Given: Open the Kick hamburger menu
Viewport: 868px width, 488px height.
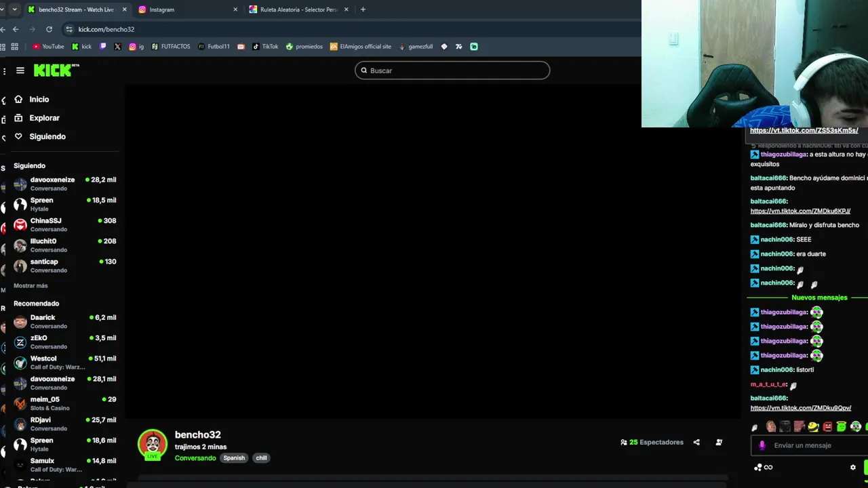Looking at the screenshot, I should 20,70.
